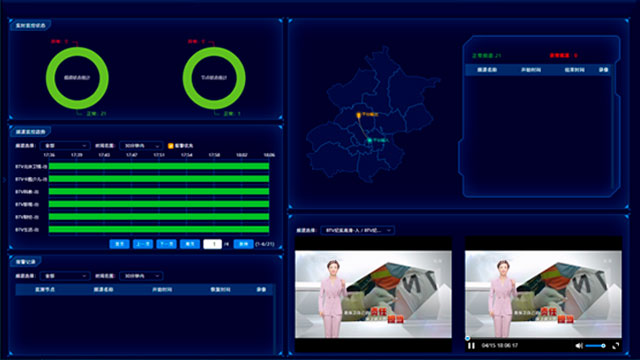Screen dimensions: 640x360
Task: Click the jump button beside the page number box
Action: tap(243, 244)
